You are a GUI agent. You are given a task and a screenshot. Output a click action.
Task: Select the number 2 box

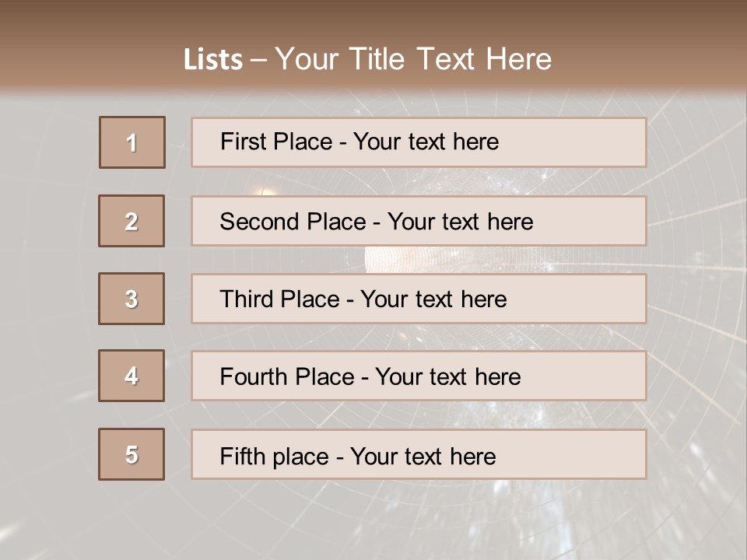(x=132, y=221)
